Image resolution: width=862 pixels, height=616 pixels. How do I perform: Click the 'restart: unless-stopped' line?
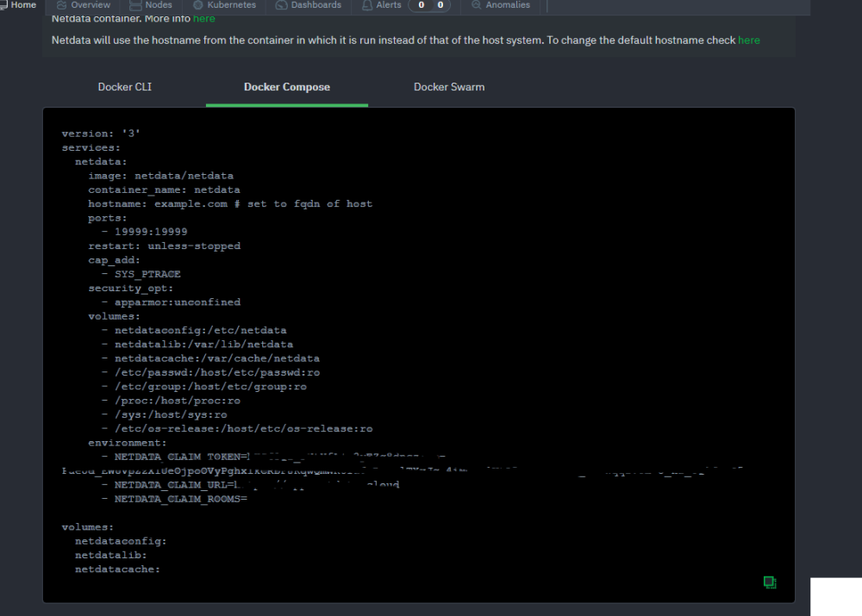pyautogui.click(x=165, y=246)
